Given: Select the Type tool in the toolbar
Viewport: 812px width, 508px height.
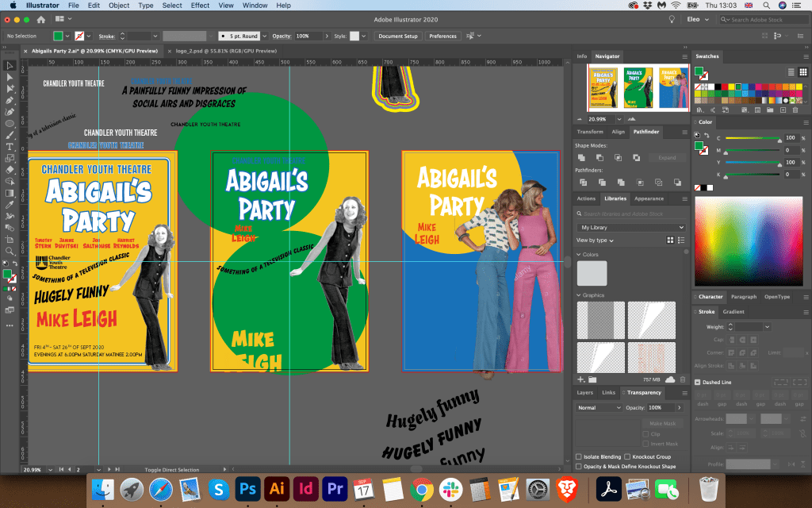Looking at the screenshot, I should (x=10, y=147).
